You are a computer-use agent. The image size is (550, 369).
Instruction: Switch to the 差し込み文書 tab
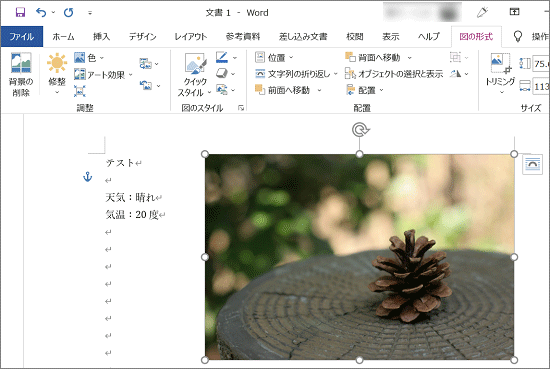(x=303, y=36)
